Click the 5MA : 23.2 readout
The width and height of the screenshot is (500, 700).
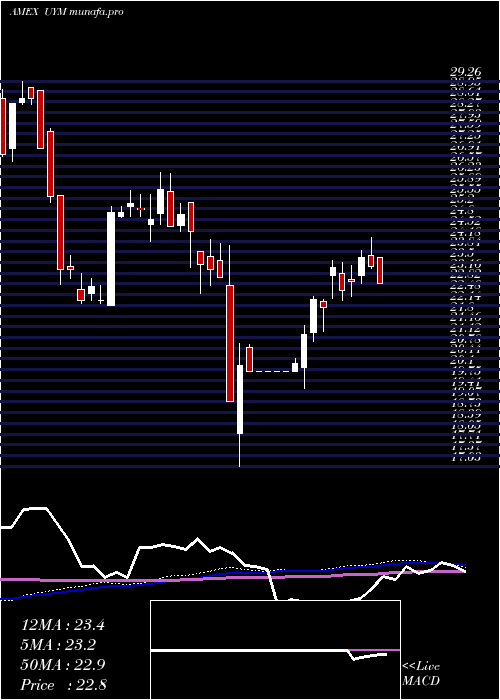tap(58, 645)
